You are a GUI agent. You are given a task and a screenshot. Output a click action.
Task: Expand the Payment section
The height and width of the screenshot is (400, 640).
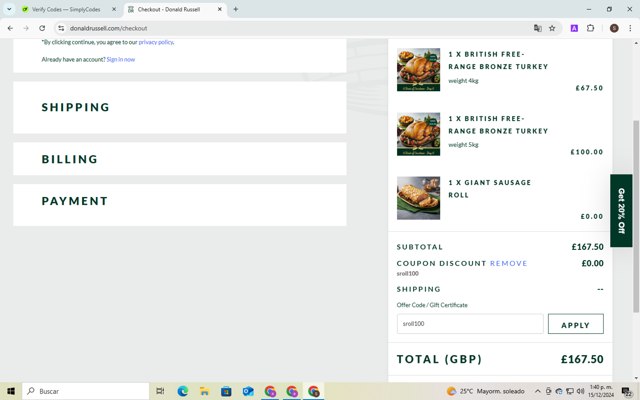coord(180,205)
